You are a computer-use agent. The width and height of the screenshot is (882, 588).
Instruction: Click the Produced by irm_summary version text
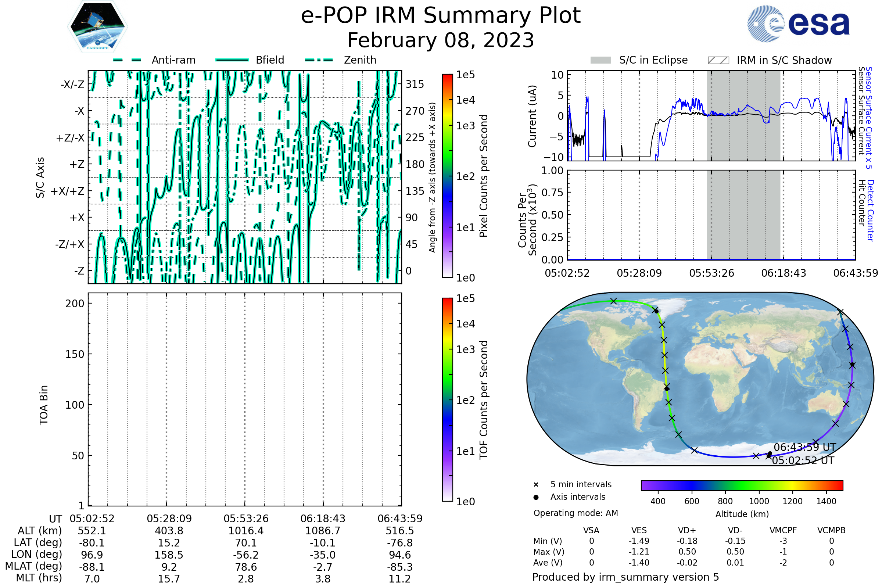pyautogui.click(x=625, y=577)
